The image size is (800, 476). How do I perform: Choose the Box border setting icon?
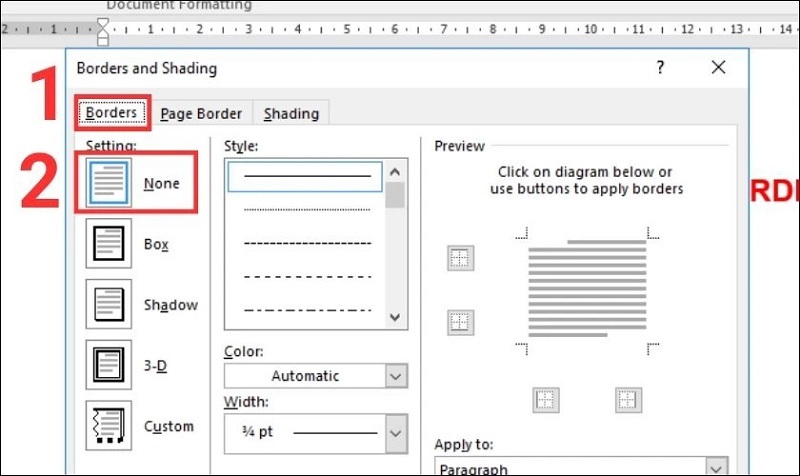point(106,243)
